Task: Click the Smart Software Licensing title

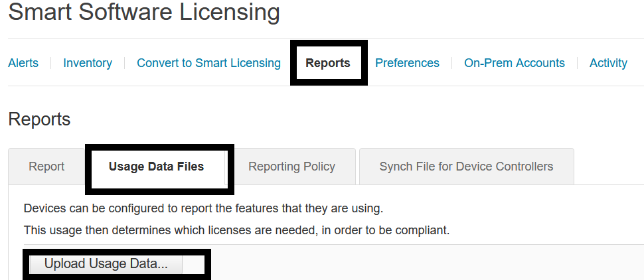Action: (x=144, y=11)
